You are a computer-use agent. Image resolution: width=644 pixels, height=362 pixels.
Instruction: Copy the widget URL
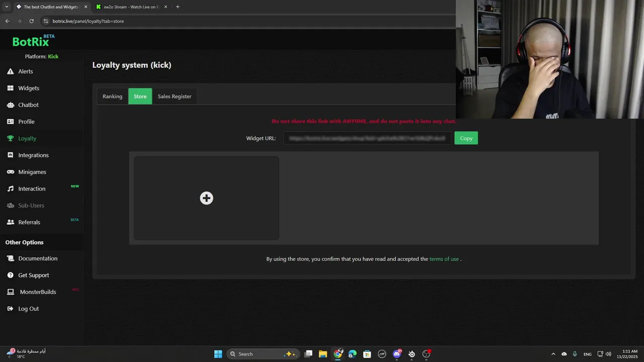click(466, 138)
